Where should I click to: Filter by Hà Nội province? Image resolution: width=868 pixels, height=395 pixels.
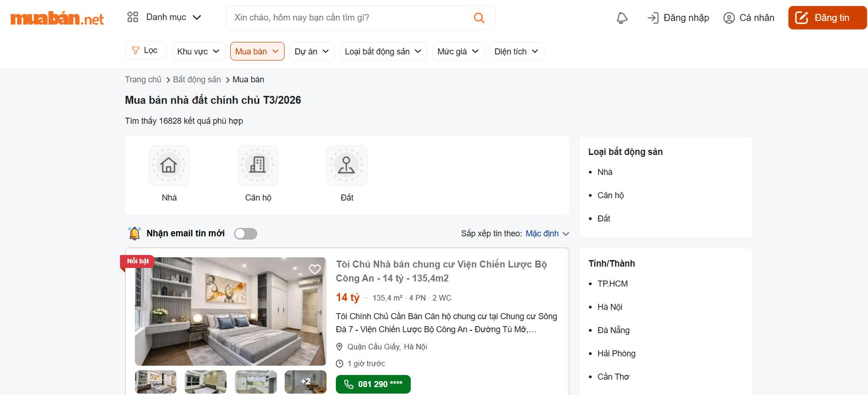pyautogui.click(x=610, y=307)
